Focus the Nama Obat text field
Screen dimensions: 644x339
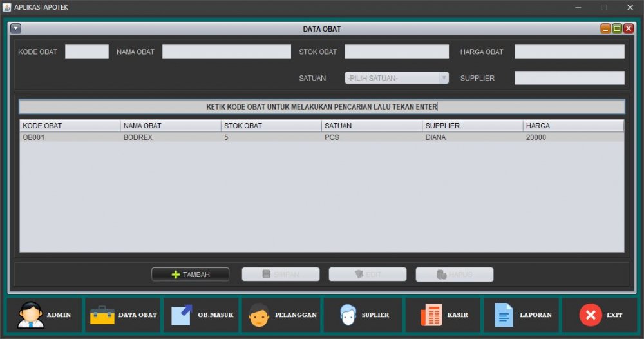[226, 52]
